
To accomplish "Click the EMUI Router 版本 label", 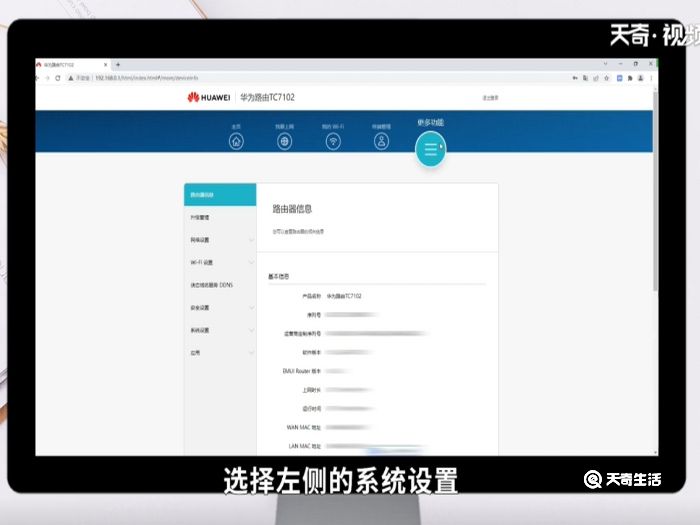I will [302, 371].
